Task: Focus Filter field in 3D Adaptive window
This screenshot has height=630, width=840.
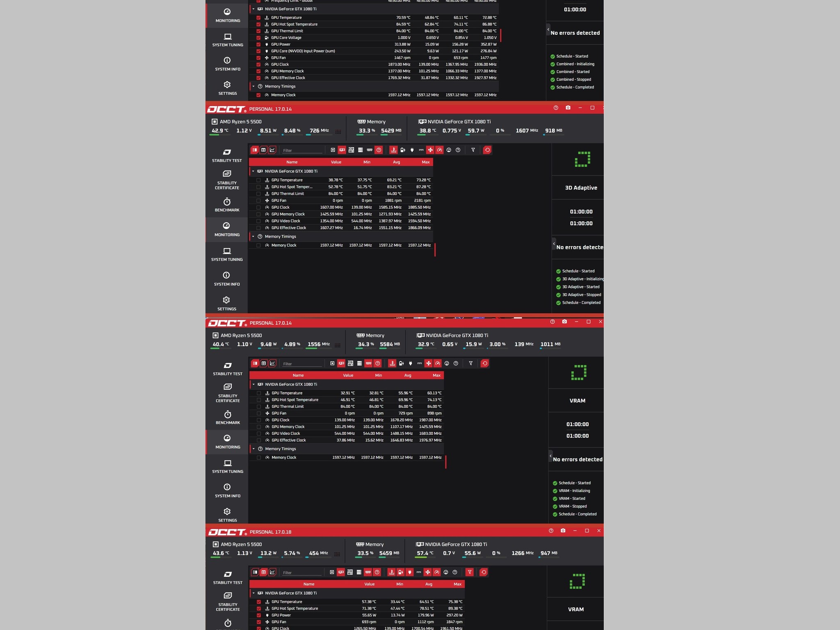Action: point(302,151)
